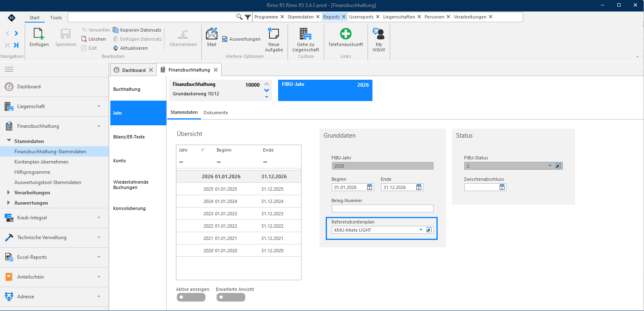Open the FIBU-Status dropdown
The image size is (644, 311).
[550, 166]
